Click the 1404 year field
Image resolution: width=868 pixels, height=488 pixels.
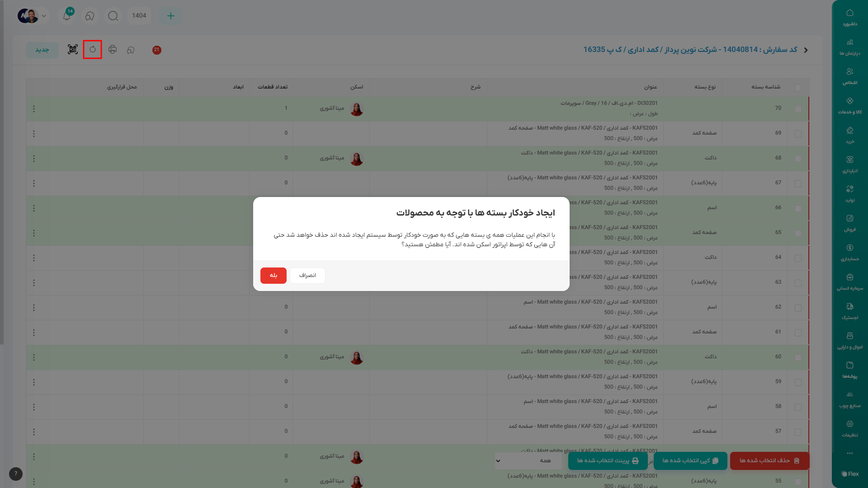click(139, 16)
